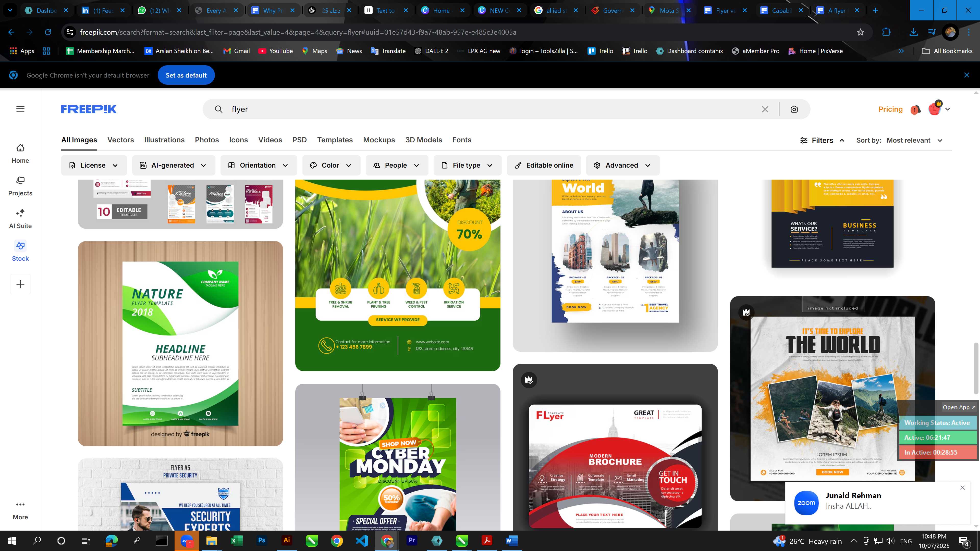Switch to the Vectors tab
Screen dimensions: 980x551
121,140
